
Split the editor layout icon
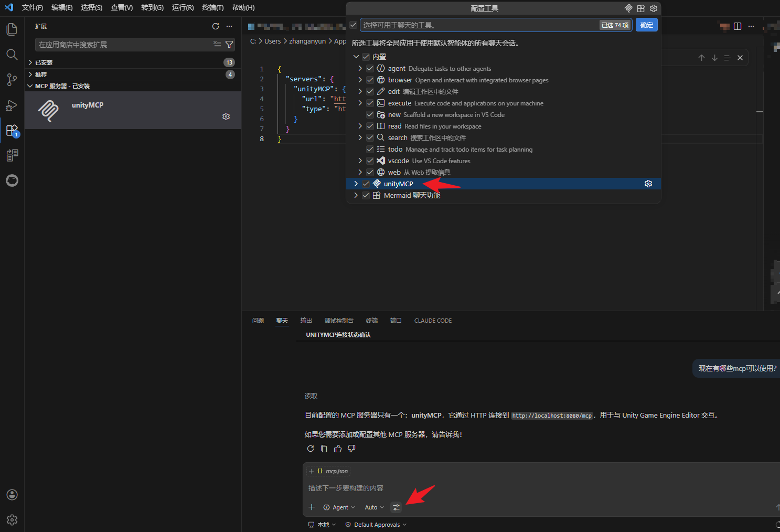738,26
